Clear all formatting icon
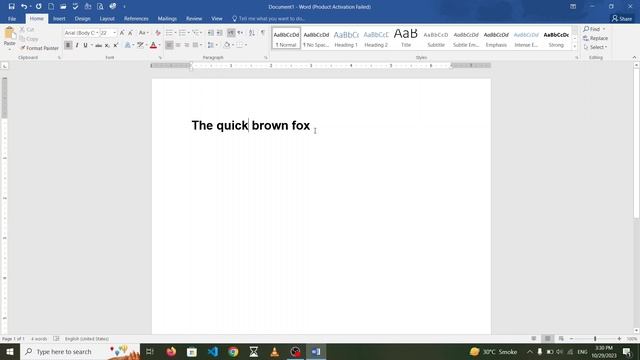Image resolution: width=640 pixels, height=360 pixels. coord(158,33)
